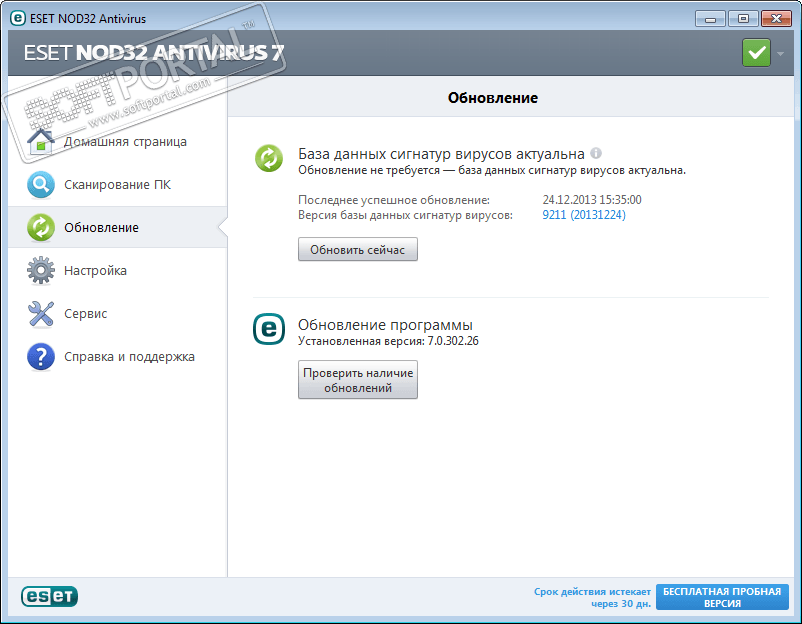Click Установленная версия: 7.0.302.26 text
802x624 pixels.
click(388, 341)
